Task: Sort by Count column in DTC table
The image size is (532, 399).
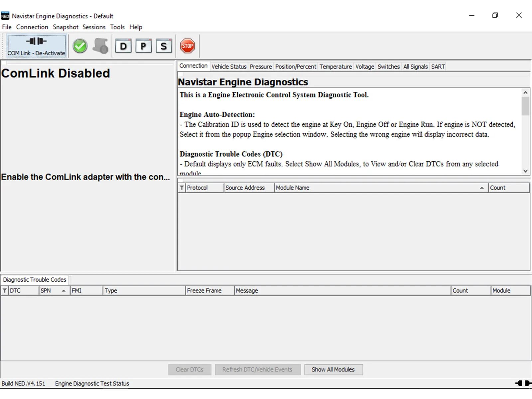Action: [471, 290]
